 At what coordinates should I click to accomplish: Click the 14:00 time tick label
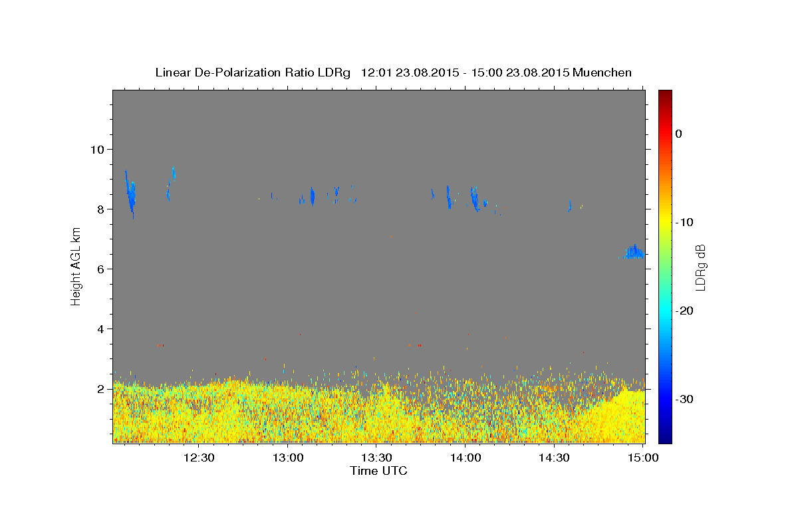coord(465,458)
